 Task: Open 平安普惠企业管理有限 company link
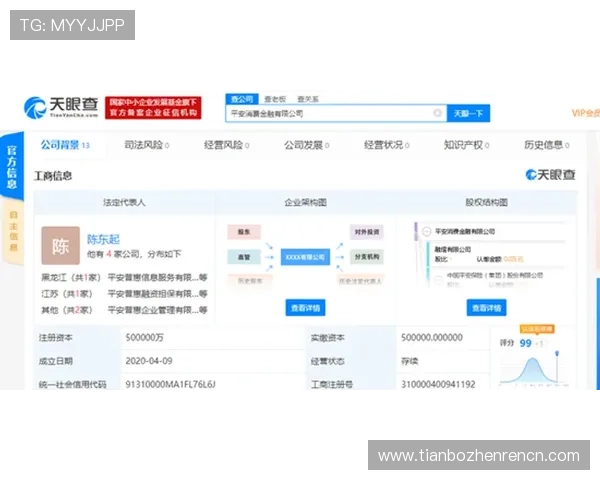pos(157,310)
